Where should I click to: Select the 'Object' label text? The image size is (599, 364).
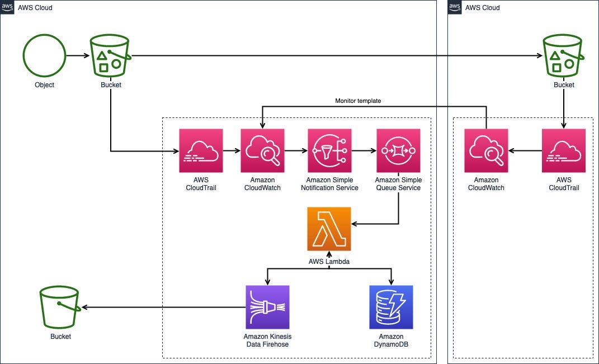[x=44, y=85]
